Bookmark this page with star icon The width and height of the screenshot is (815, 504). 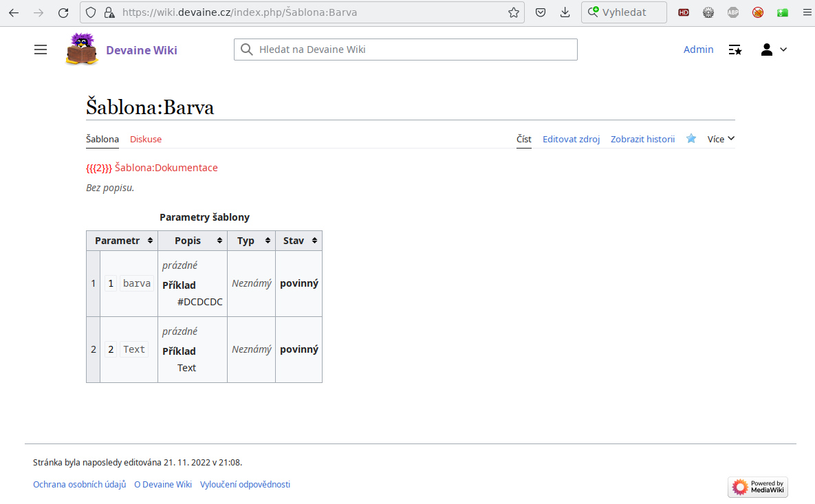[x=513, y=12]
